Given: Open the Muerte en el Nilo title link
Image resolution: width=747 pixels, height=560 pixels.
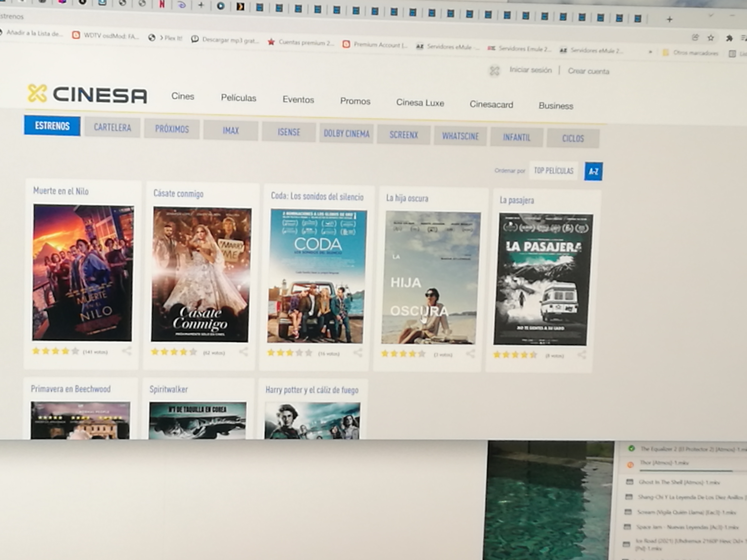Looking at the screenshot, I should coord(61,191).
